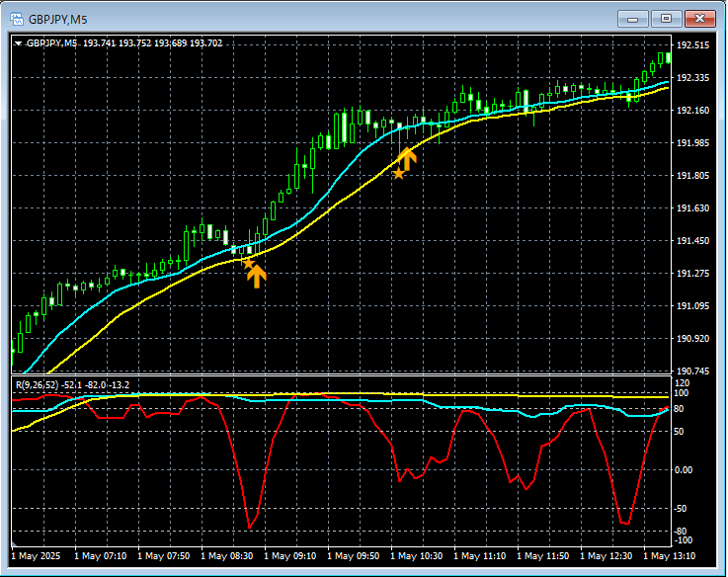Viewport: 728px width, 577px height.
Task: Click the 1 May 2025 date label
Action: point(36,556)
